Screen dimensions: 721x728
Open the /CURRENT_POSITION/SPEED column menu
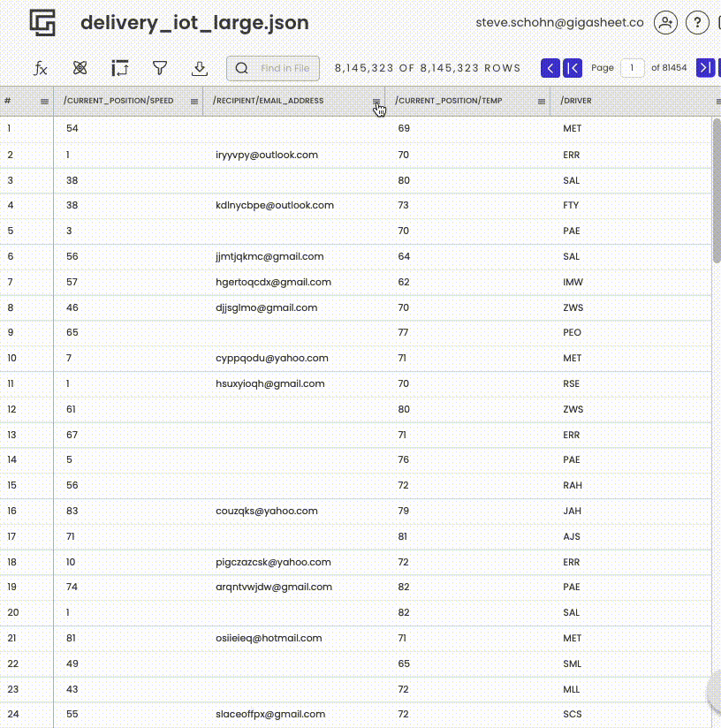click(194, 101)
